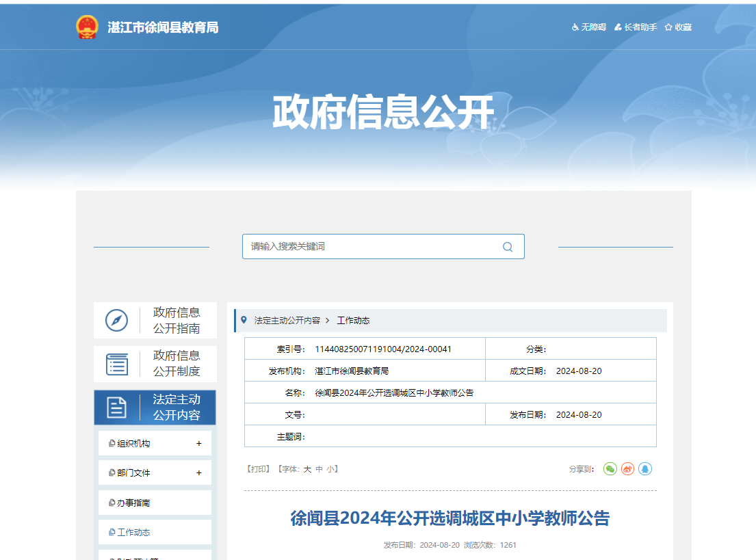Click the compass icon for 公开指南
This screenshot has width=756, height=560.
coord(117,321)
